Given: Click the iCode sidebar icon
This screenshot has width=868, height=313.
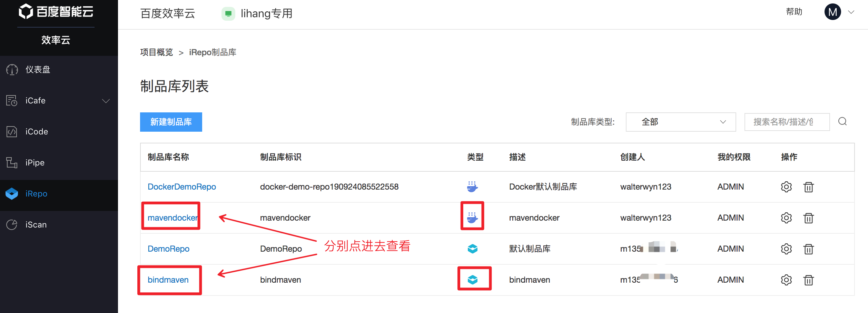Looking at the screenshot, I should (x=12, y=132).
